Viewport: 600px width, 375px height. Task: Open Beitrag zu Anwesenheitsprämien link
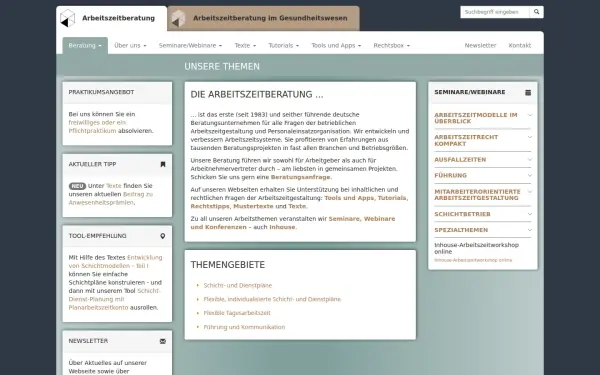[111, 198]
